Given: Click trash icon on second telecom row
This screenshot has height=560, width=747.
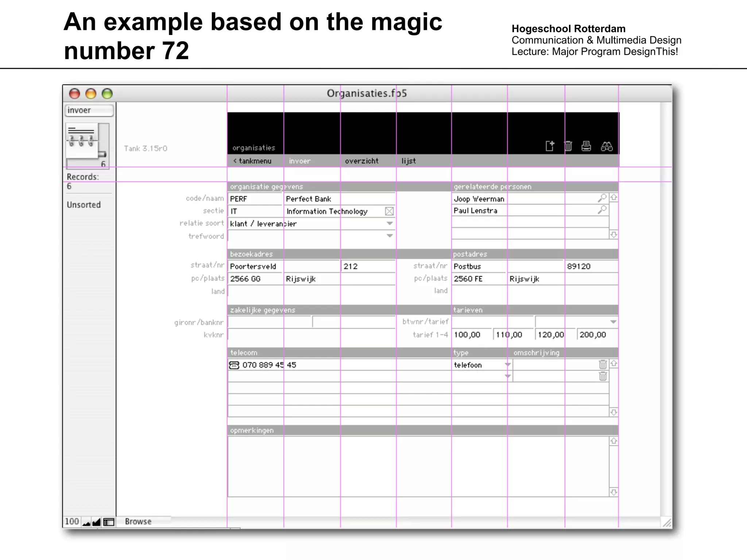Looking at the screenshot, I should click(603, 376).
